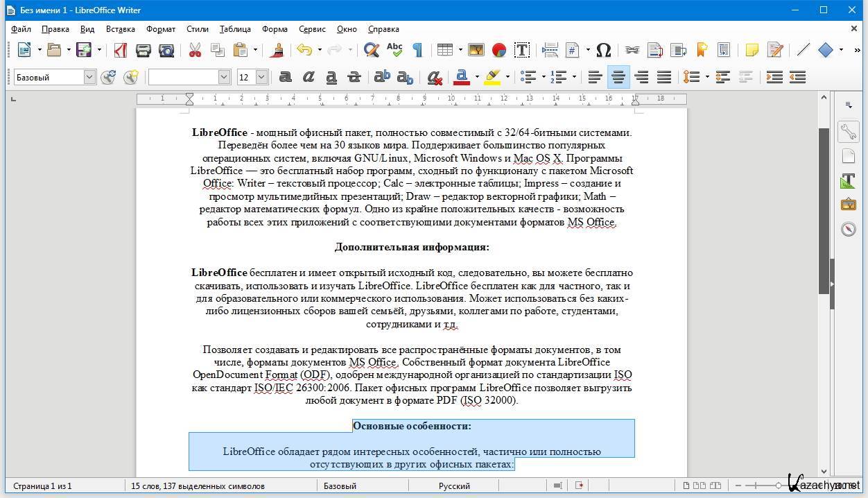Insert a special character with Omega icon

pyautogui.click(x=603, y=50)
